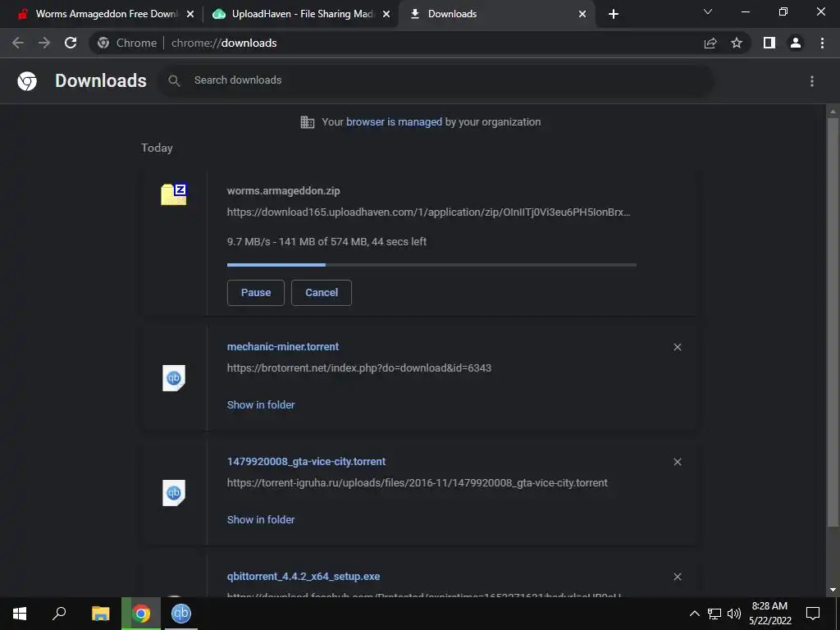
Task: Open File Explorer from the taskbar
Action: pos(100,614)
